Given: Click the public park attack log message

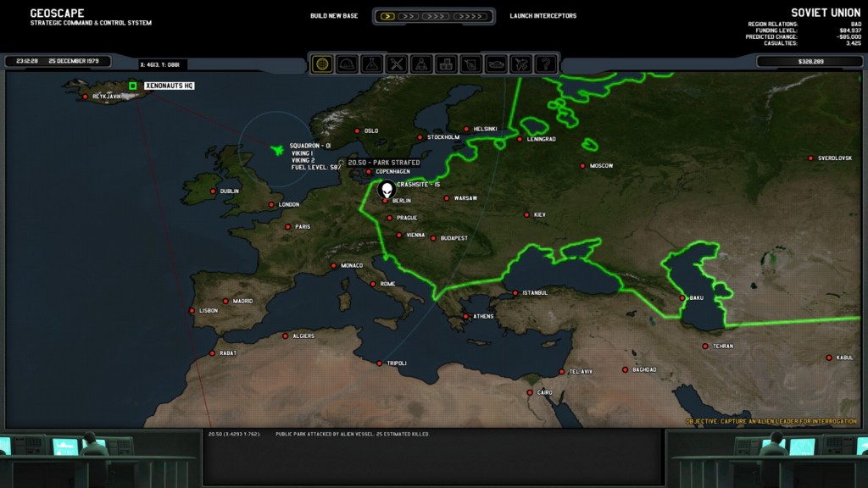Looking at the screenshot, I should pos(352,435).
